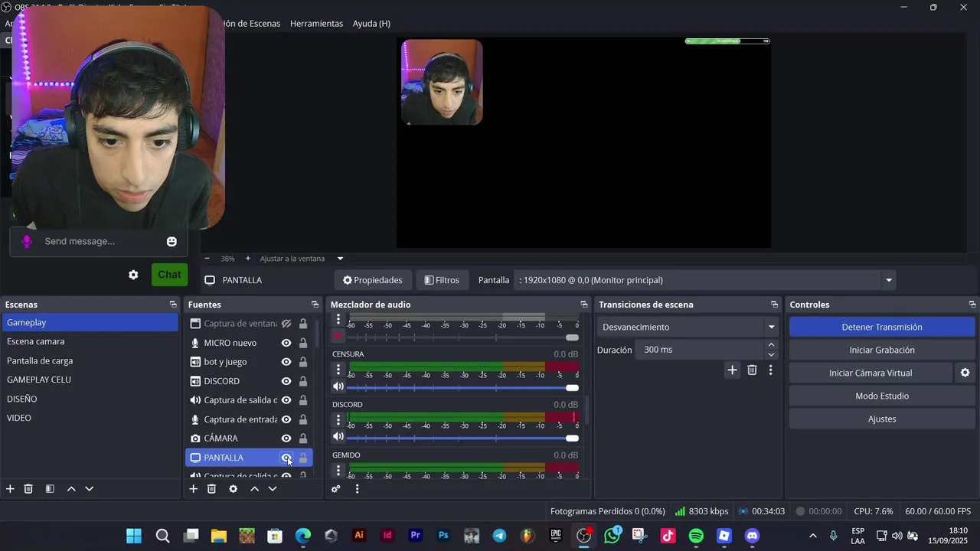Toggle lock on MICRO nuevo source

[303, 343]
